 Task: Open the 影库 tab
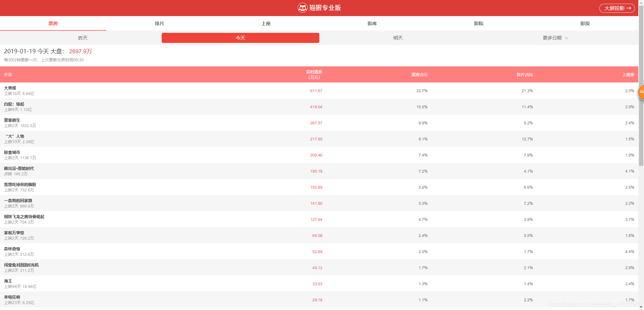point(372,23)
